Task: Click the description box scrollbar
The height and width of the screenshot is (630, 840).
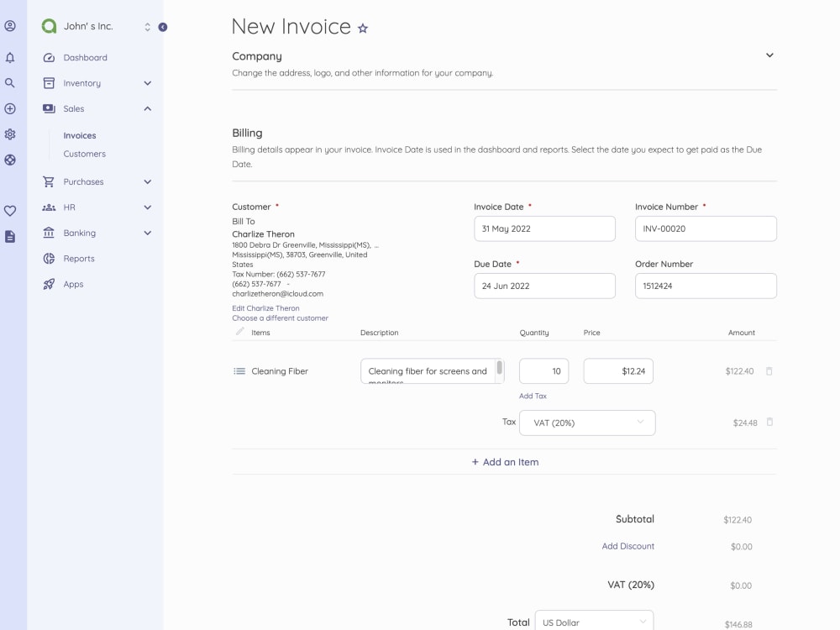Action: point(499,368)
